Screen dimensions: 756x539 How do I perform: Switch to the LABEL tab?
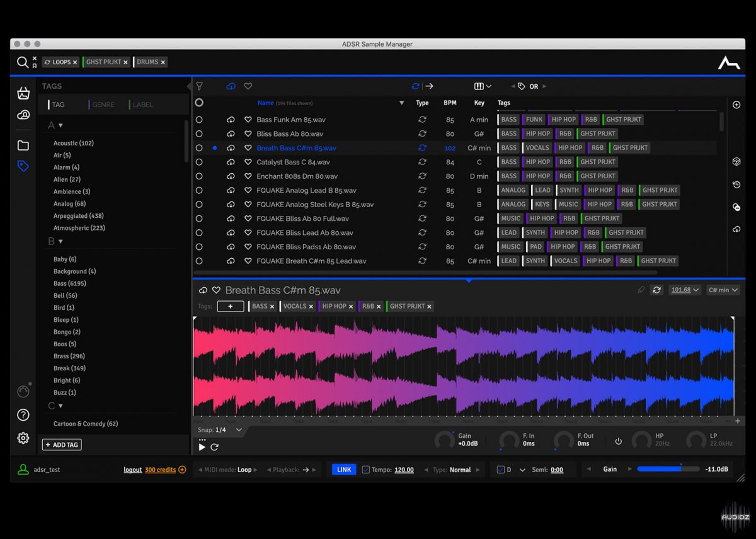point(142,105)
